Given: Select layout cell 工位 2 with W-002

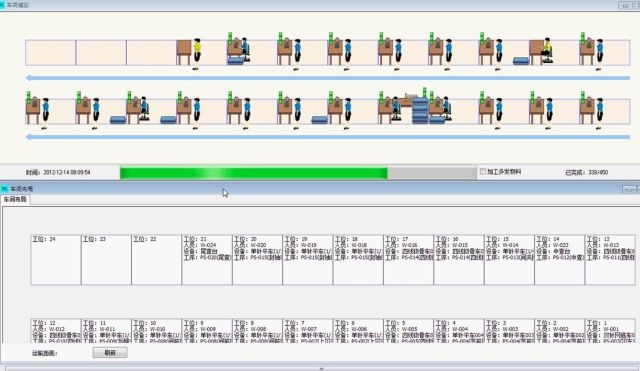Looking at the screenshot, I should (560, 331).
